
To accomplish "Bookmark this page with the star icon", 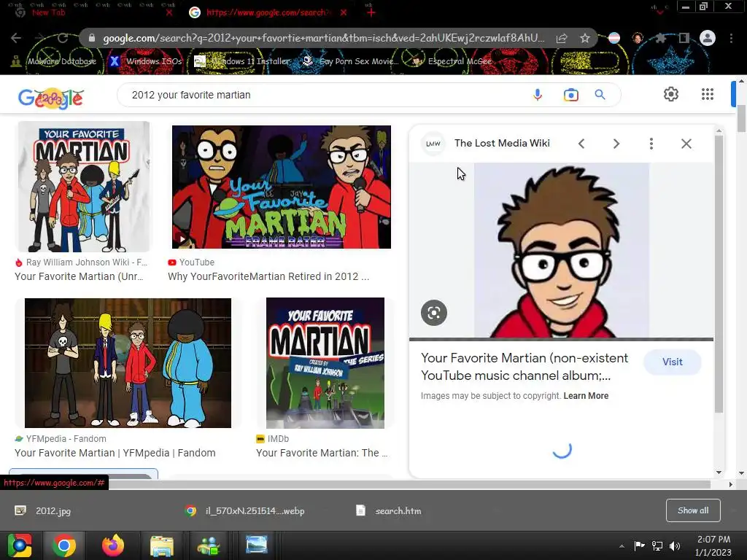I will [x=585, y=38].
